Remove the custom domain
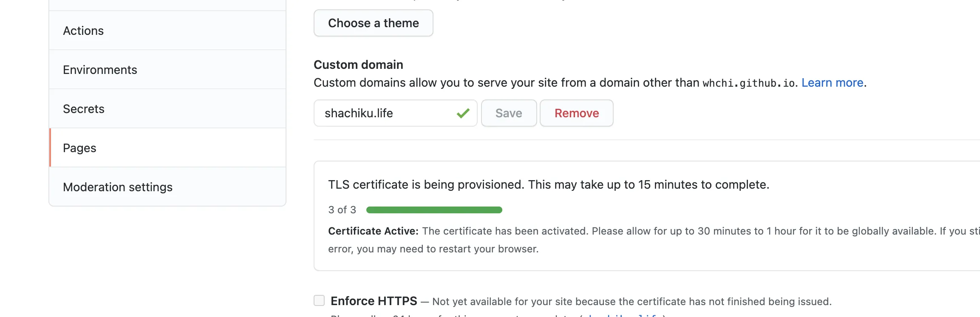This screenshot has width=980, height=317. [576, 113]
